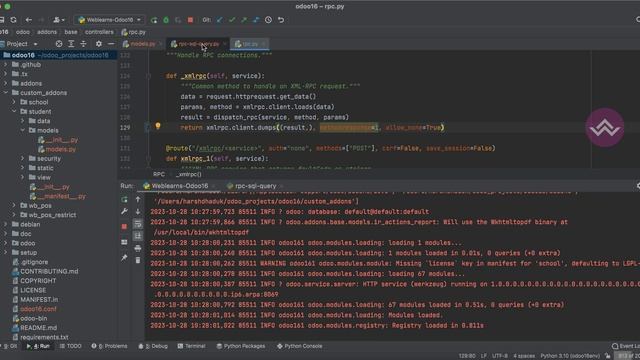Viewport: 640px width, 360px height.
Task: Open run configuration wrench in Run panel
Action: click(124, 211)
